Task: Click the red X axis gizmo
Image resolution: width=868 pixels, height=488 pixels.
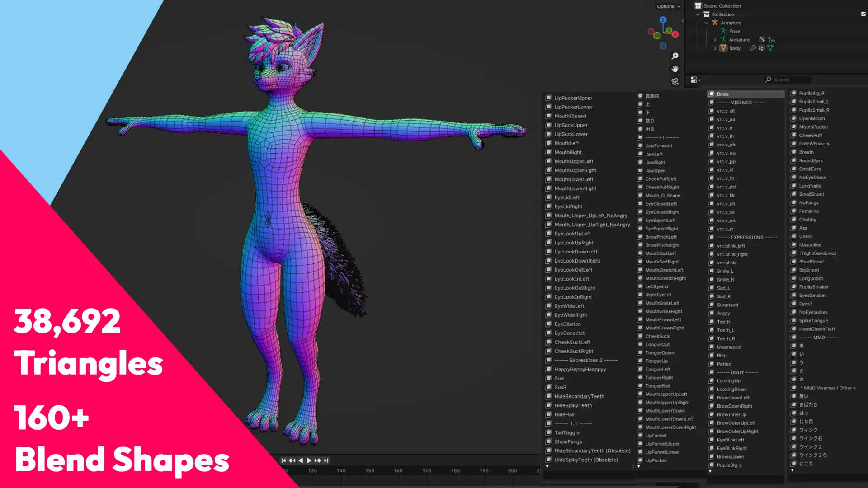Action: tap(675, 34)
